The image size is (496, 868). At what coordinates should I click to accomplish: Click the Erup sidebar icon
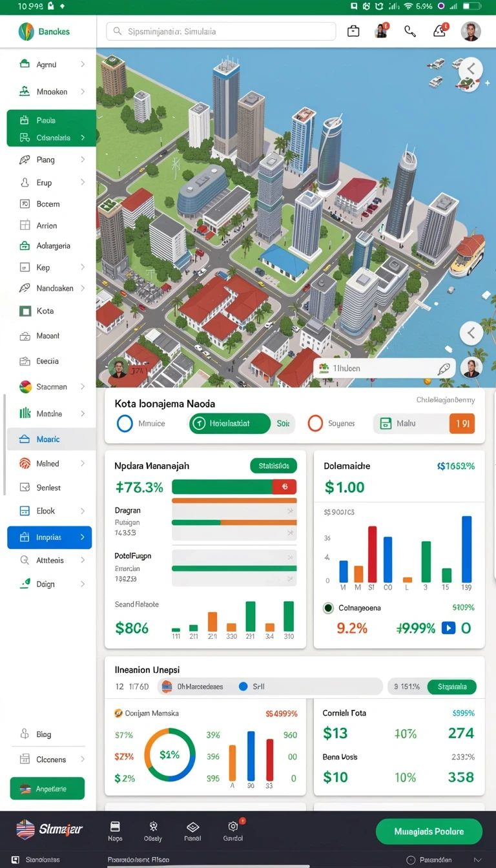[x=25, y=183]
